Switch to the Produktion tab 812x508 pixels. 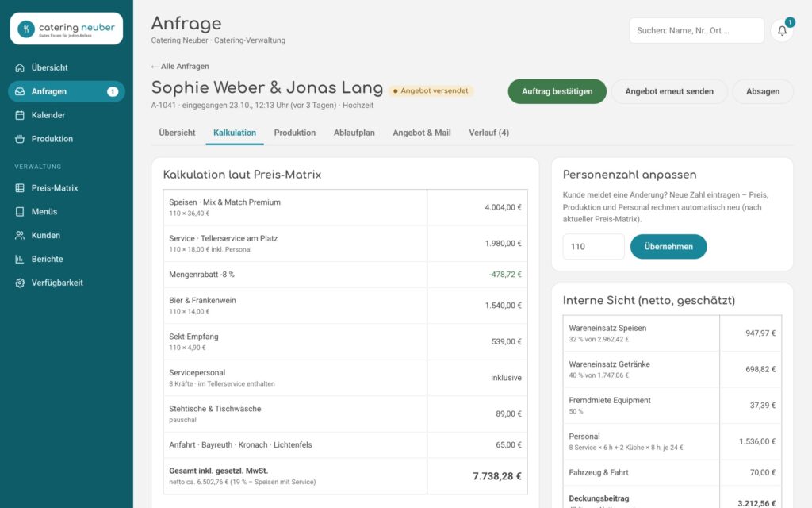point(295,133)
